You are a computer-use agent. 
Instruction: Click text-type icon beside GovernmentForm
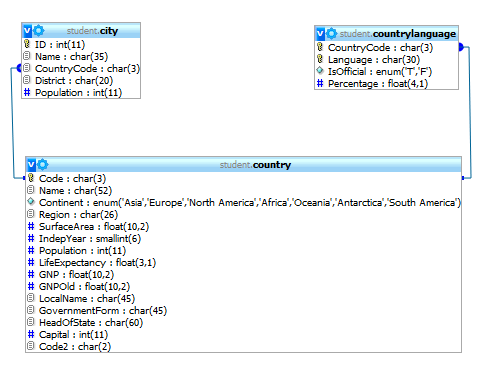tap(31, 310)
